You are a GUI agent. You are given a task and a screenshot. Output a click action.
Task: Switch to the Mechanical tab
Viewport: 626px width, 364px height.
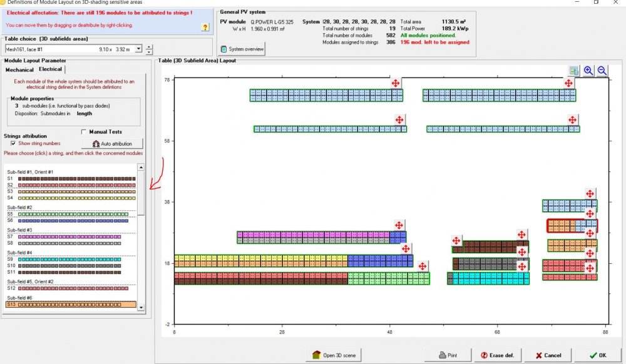click(x=19, y=69)
